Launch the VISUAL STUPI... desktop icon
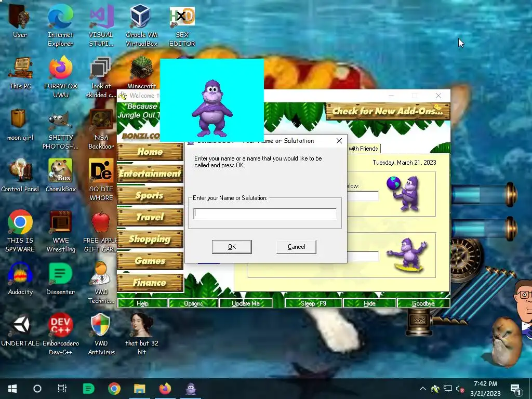The image size is (532, 399). [101, 25]
